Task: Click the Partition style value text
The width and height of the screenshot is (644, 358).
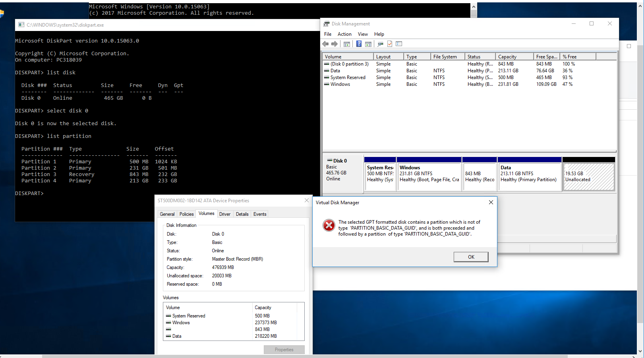Action: pyautogui.click(x=238, y=259)
